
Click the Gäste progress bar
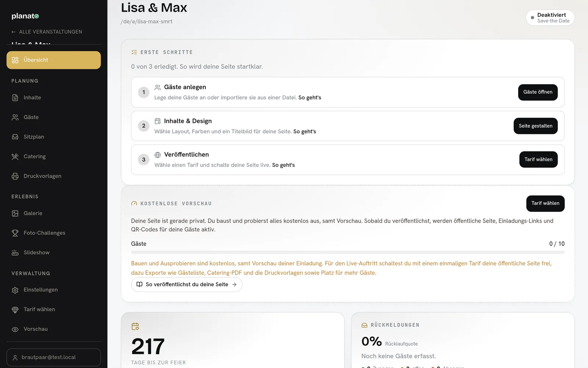tap(348, 252)
